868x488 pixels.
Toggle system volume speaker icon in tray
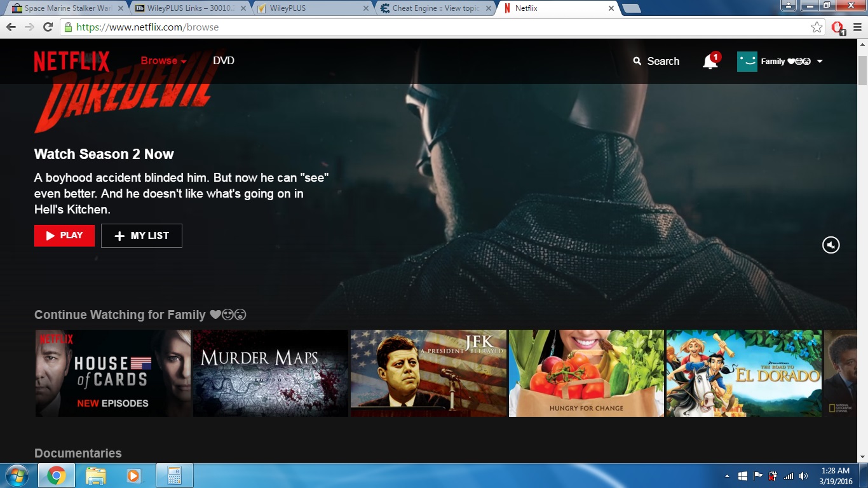(x=803, y=476)
